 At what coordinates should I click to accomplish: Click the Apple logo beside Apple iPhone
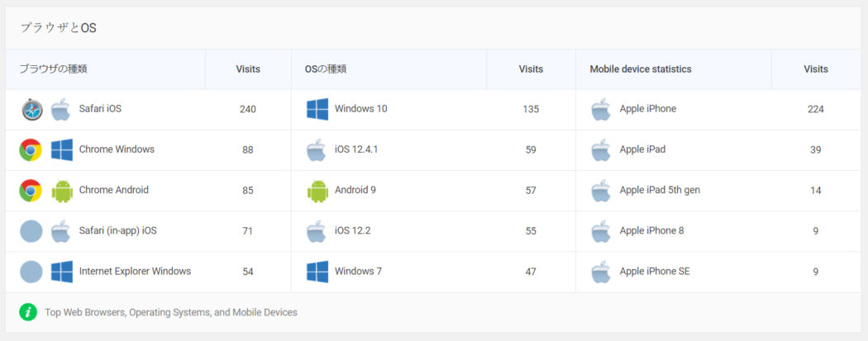(601, 110)
